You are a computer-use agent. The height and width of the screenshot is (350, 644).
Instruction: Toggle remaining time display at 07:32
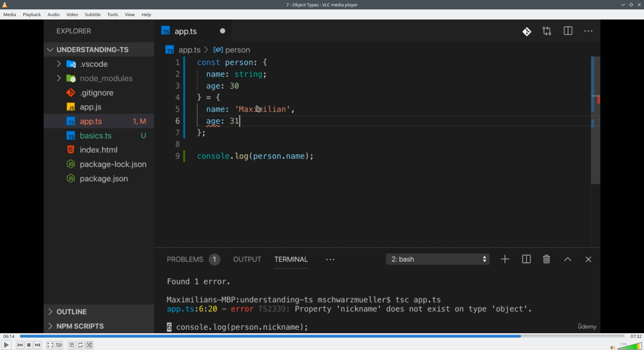coord(636,336)
